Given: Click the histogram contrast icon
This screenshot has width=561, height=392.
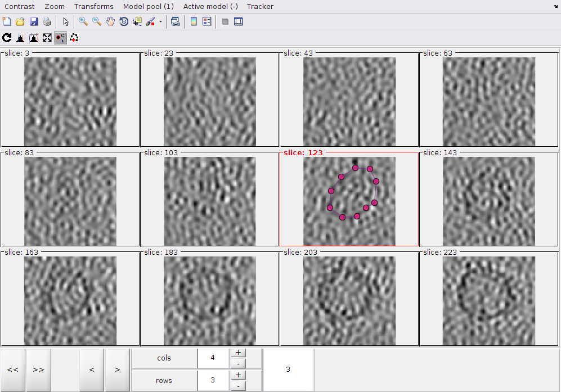Looking at the screenshot, I should [20, 38].
